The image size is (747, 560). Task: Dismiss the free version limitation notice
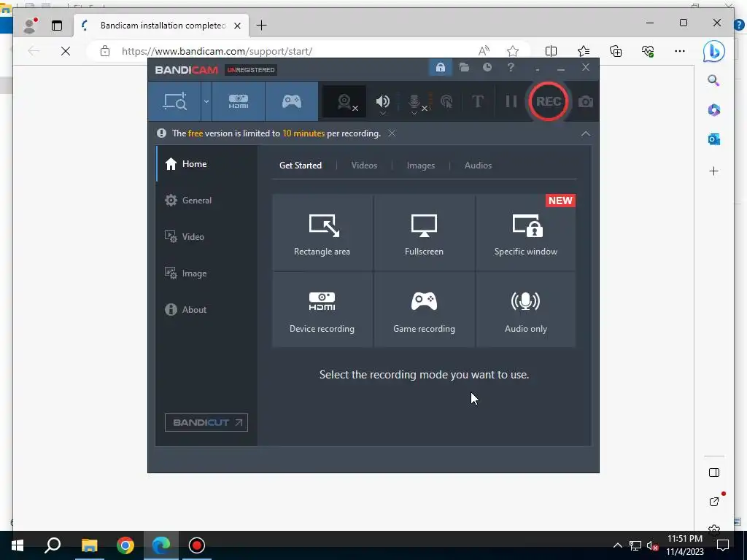tap(392, 133)
